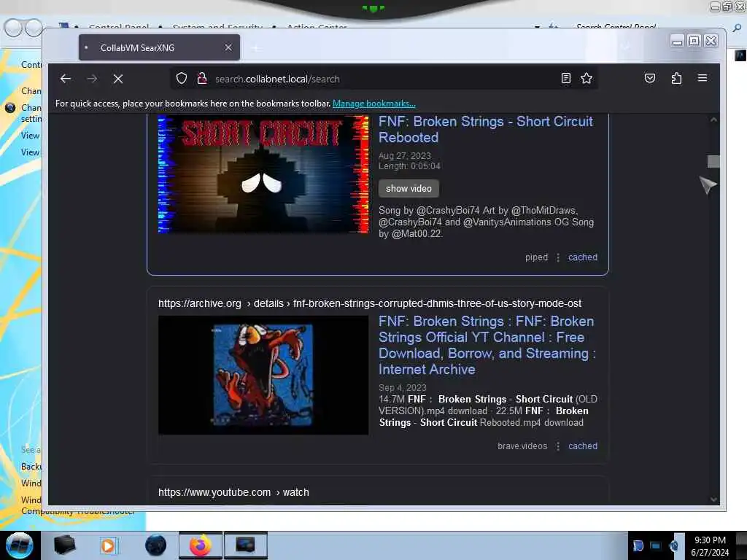Open the extensions puzzle icon
Viewport: 747px width, 560px height.
pyautogui.click(x=676, y=78)
